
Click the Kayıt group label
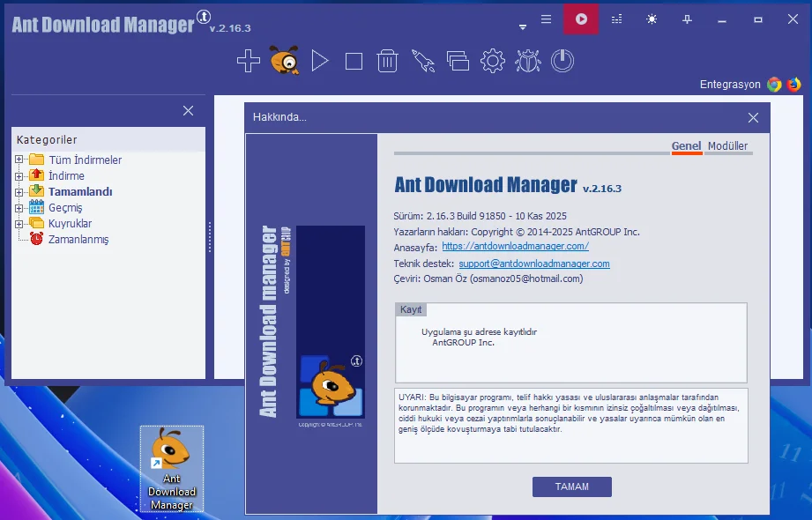click(x=411, y=309)
